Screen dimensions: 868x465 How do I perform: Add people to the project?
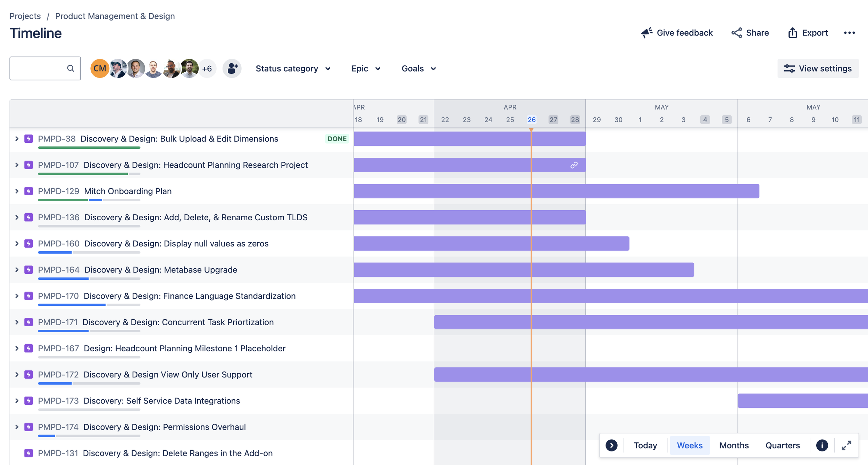[232, 68]
